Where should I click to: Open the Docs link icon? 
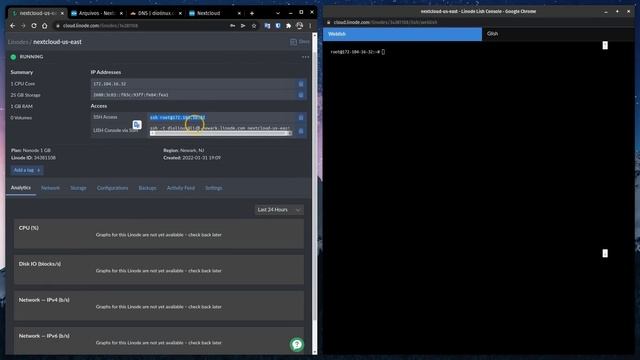pyautogui.click(x=293, y=42)
